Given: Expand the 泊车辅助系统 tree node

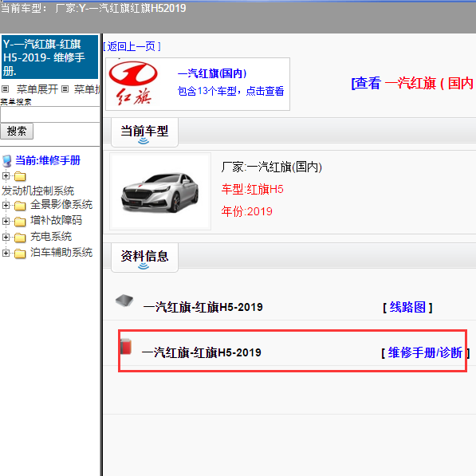Looking at the screenshot, I should (6, 253).
